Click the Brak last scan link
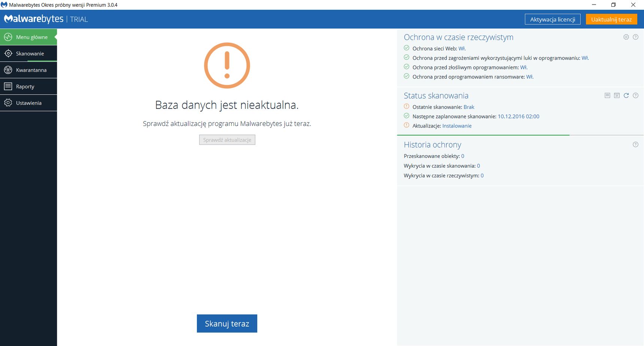Screen dimensions: 644x346 click(x=469, y=107)
